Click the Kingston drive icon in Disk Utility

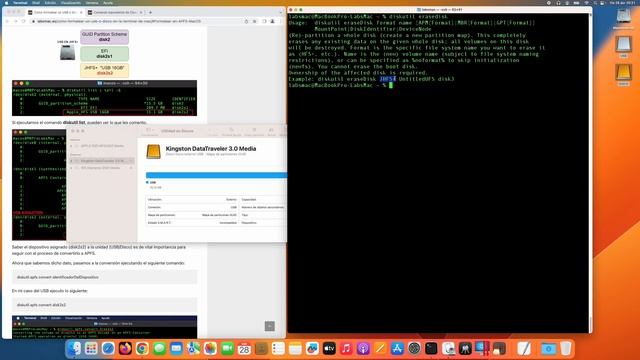tap(153, 151)
